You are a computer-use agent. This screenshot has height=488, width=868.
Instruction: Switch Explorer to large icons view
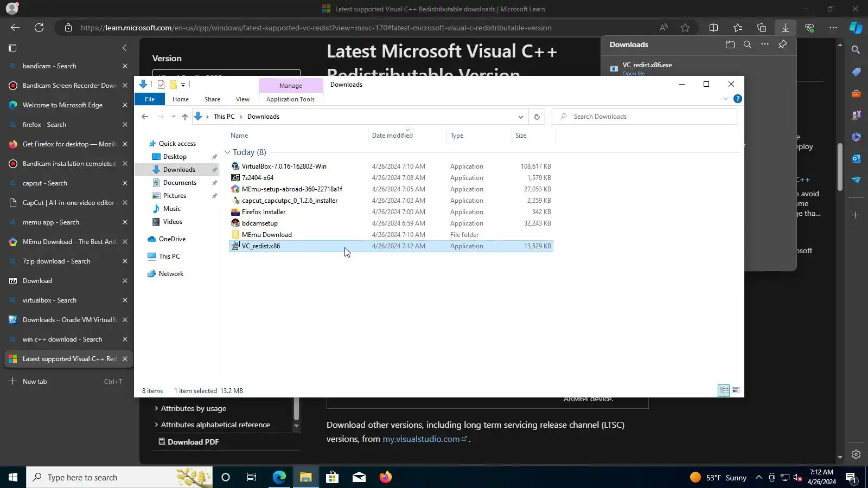736,390
